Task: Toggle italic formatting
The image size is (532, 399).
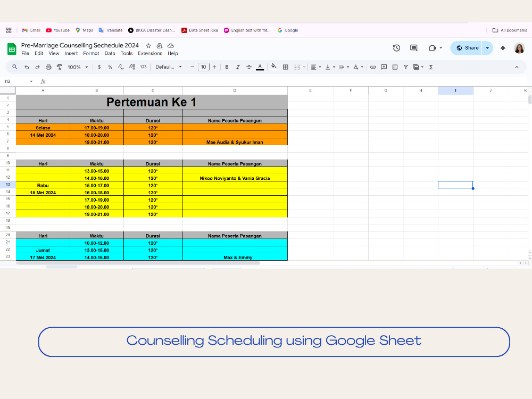Action: tap(238, 67)
